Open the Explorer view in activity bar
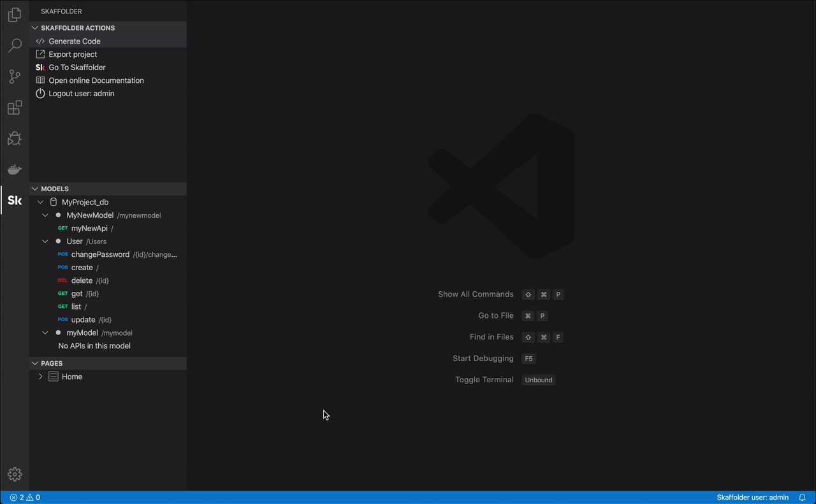This screenshot has height=504, width=816. pyautogui.click(x=15, y=15)
